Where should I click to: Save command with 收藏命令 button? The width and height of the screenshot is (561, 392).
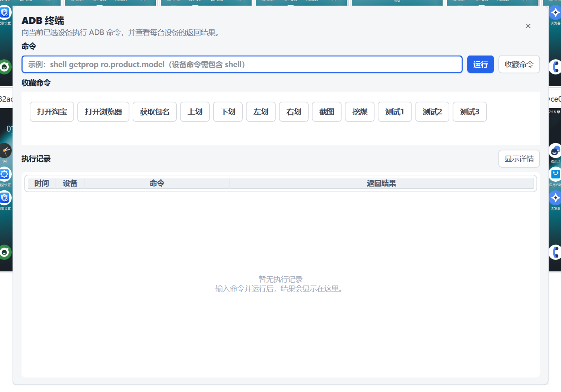[519, 64]
